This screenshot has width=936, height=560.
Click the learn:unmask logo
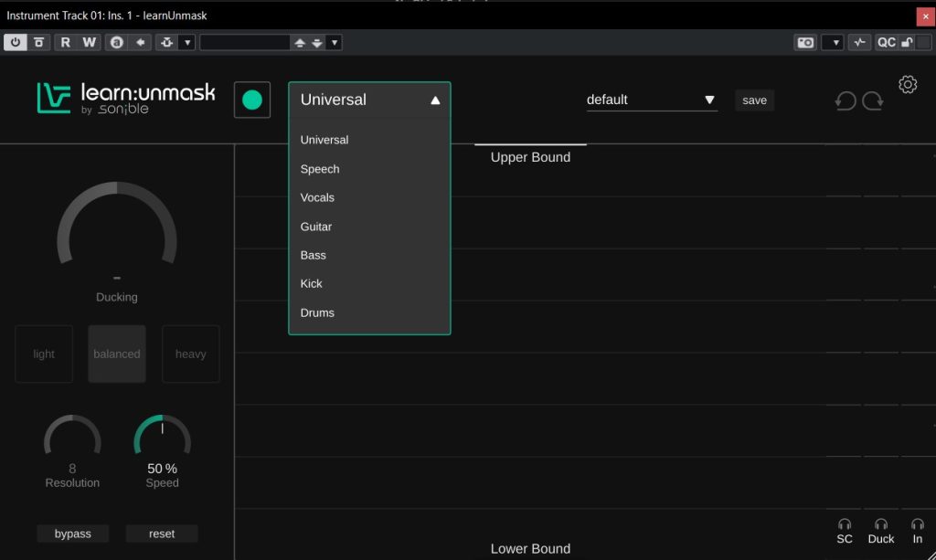point(126,99)
